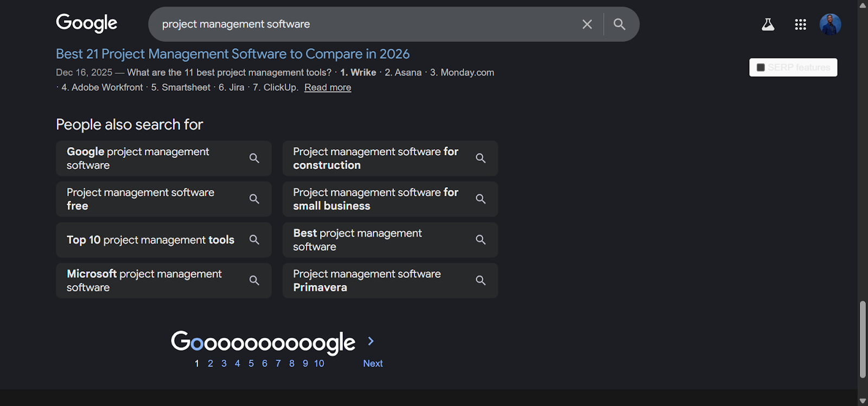This screenshot has width=868, height=406.
Task: Click the Read more link
Action: (x=328, y=87)
